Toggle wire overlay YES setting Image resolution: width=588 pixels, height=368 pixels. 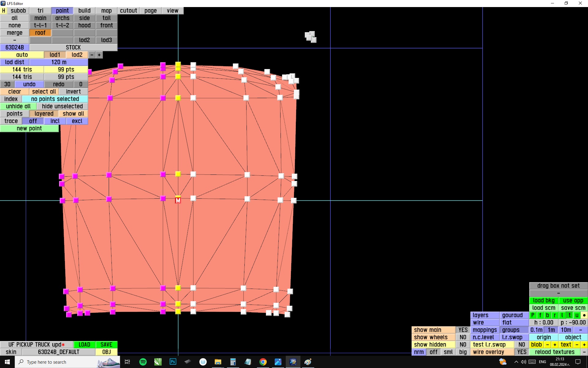[x=522, y=352]
